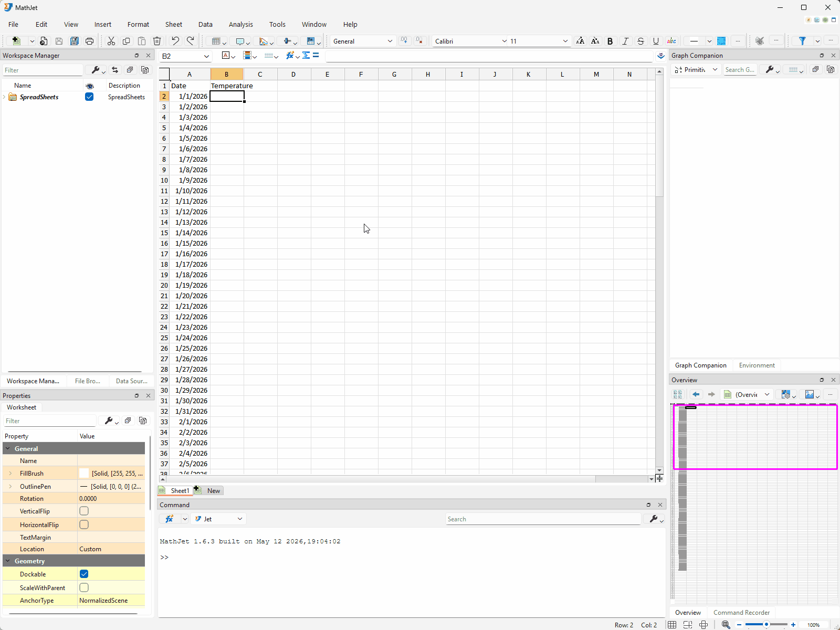Open the Primitiv dropdown in Graph Companion
840x630 pixels.
[715, 69]
